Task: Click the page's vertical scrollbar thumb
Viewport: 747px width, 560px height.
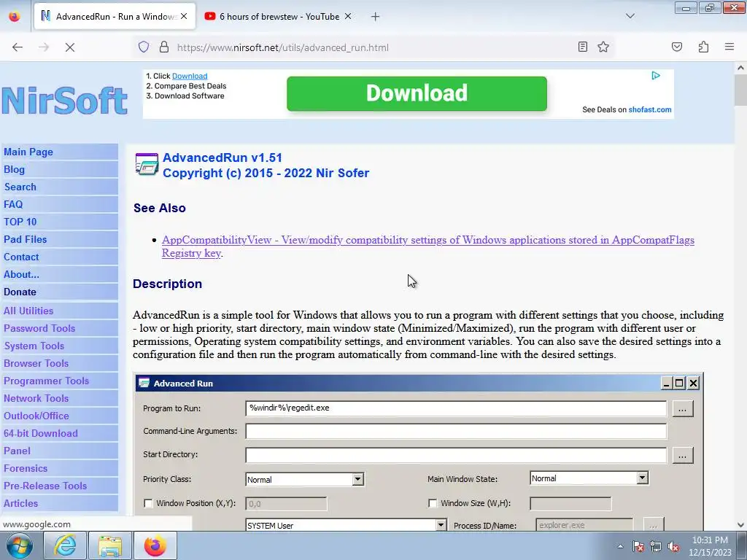Action: 740,90
